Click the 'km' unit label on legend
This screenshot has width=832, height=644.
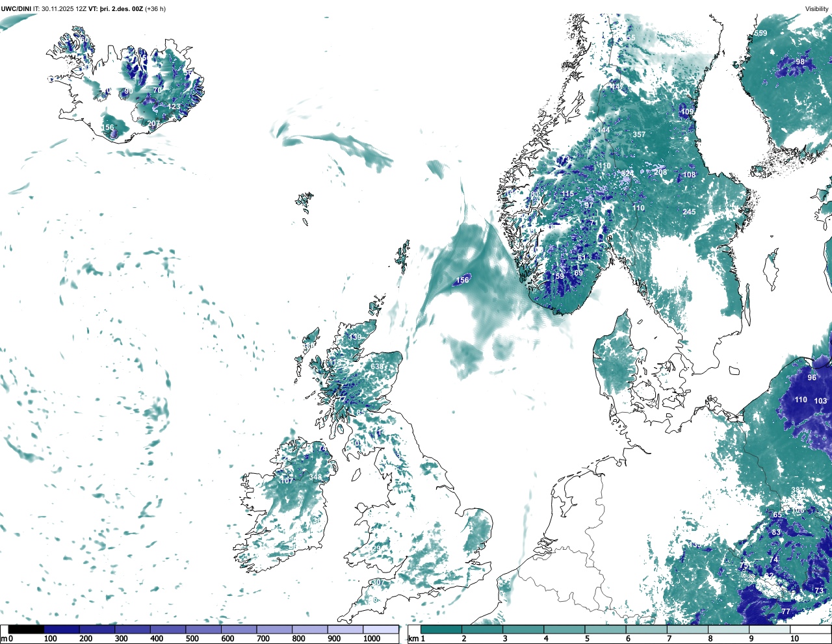pos(413,639)
